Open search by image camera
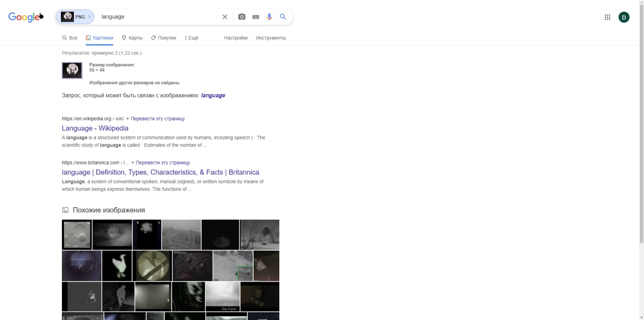The height and width of the screenshot is (320, 644). click(x=242, y=17)
